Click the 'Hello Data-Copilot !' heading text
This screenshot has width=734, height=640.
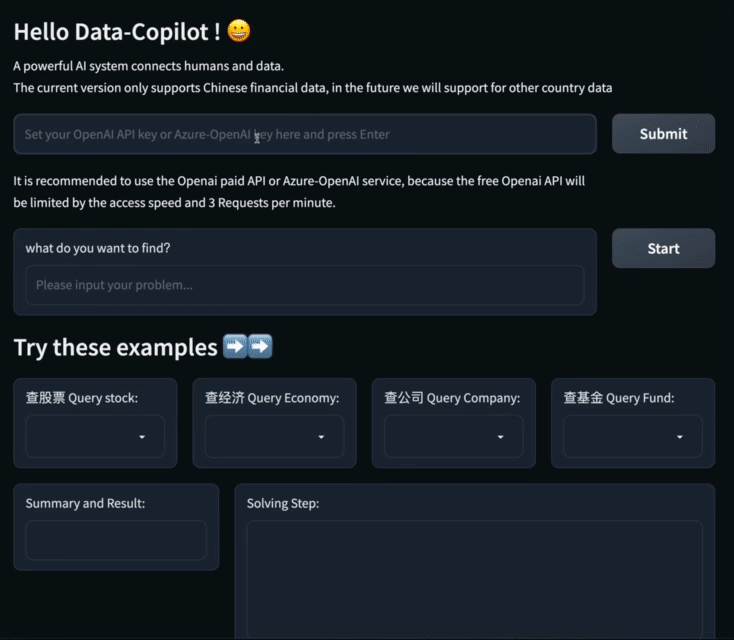pyautogui.click(x=117, y=32)
